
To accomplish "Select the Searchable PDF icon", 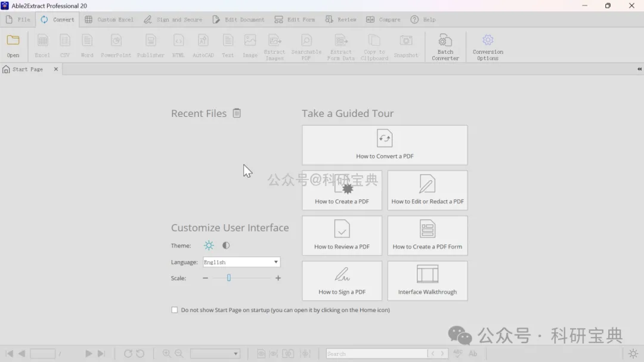I will 306,47.
